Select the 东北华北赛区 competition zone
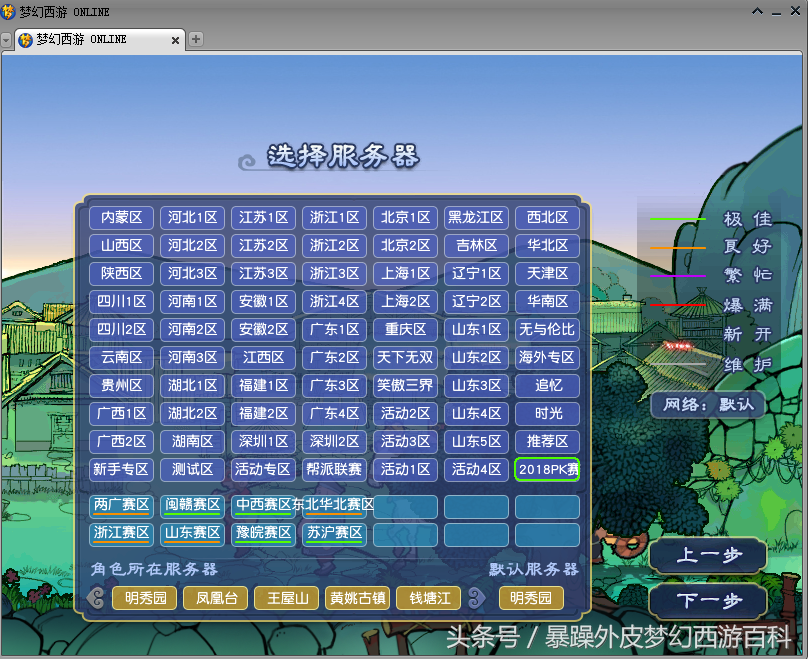Viewport: 808px width, 659px height. (334, 506)
